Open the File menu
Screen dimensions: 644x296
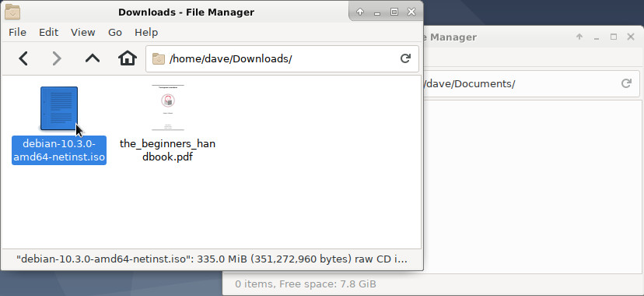17,33
